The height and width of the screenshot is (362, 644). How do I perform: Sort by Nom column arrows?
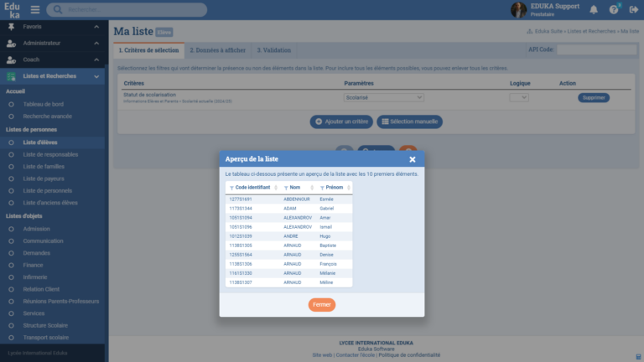click(312, 188)
